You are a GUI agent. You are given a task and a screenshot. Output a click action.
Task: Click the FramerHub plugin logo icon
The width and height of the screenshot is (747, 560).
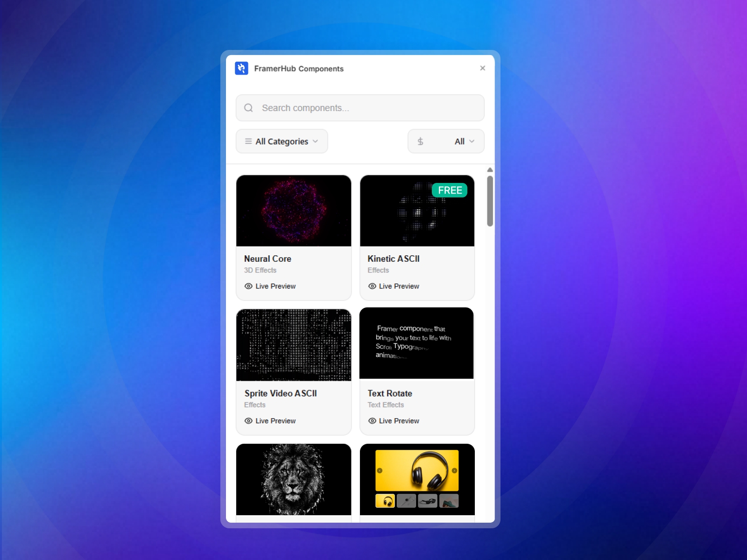[242, 68]
